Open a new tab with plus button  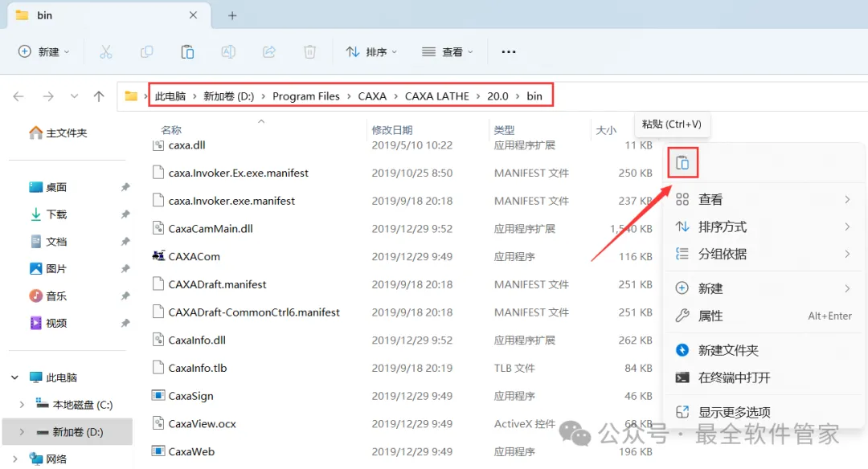click(x=232, y=15)
